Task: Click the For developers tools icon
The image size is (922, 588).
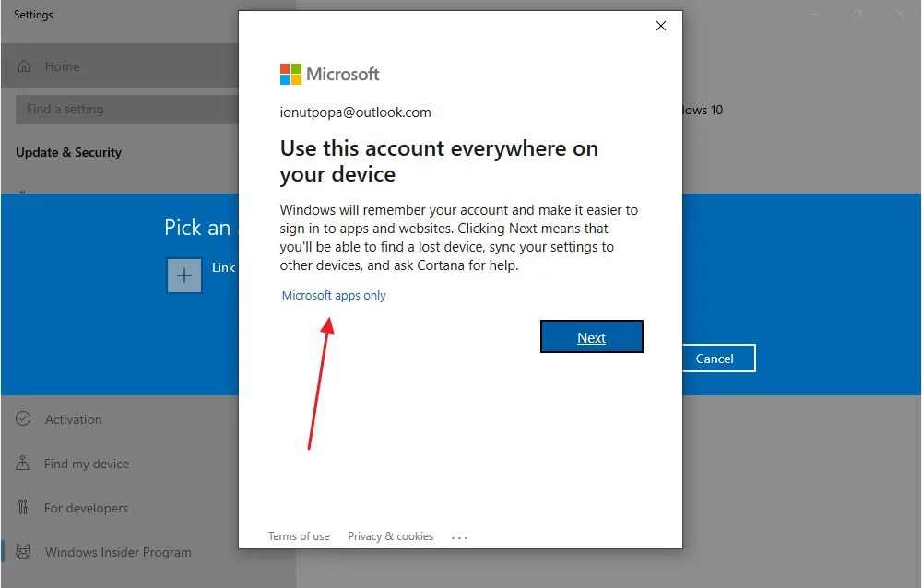Action: pos(23,507)
